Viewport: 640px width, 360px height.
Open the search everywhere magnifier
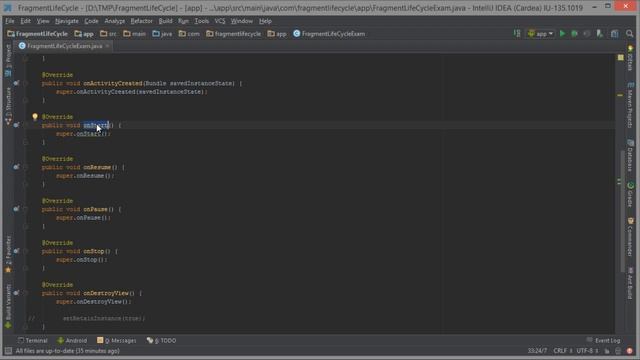click(629, 34)
